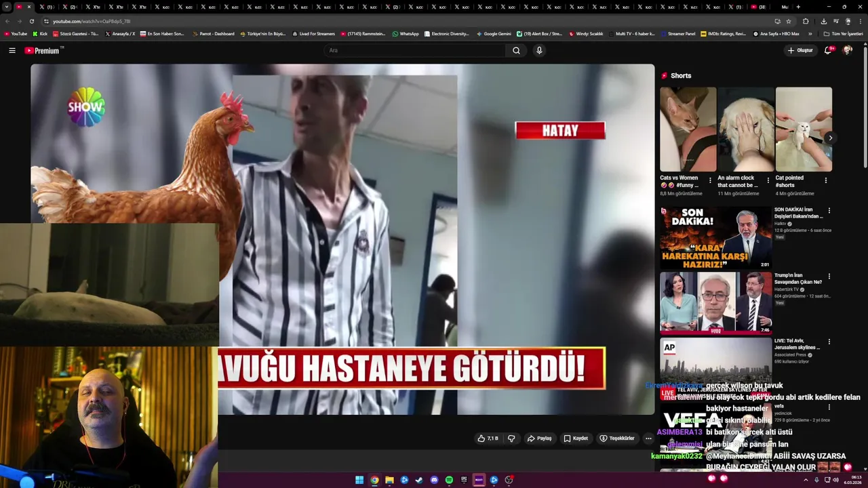Viewport: 868px width, 488px height.
Task: Open Chrome three-dot menu
Action: coord(860,21)
